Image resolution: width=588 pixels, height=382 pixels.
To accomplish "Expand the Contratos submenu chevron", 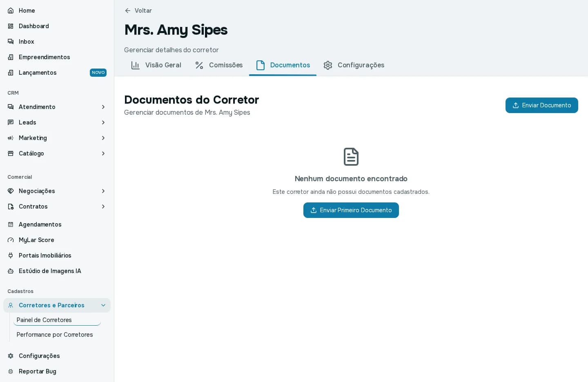I will [x=103, y=207].
